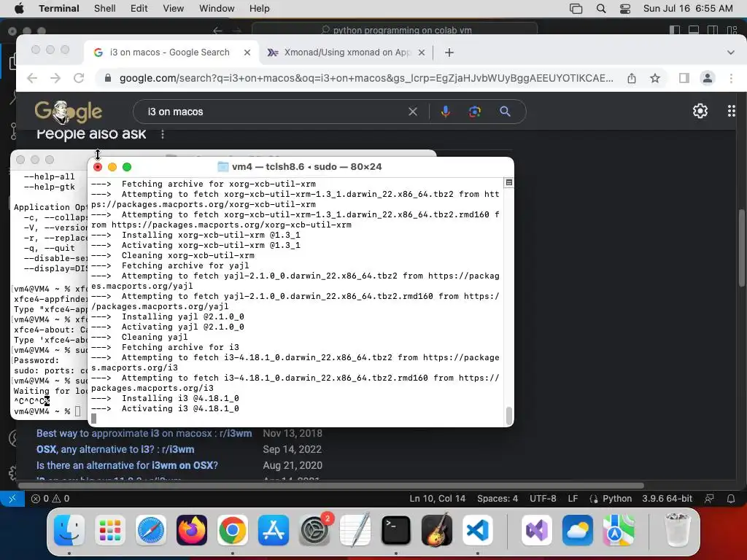Viewport: 747px width, 560px height.
Task: Open VS Code notifications bell
Action: coord(731,499)
